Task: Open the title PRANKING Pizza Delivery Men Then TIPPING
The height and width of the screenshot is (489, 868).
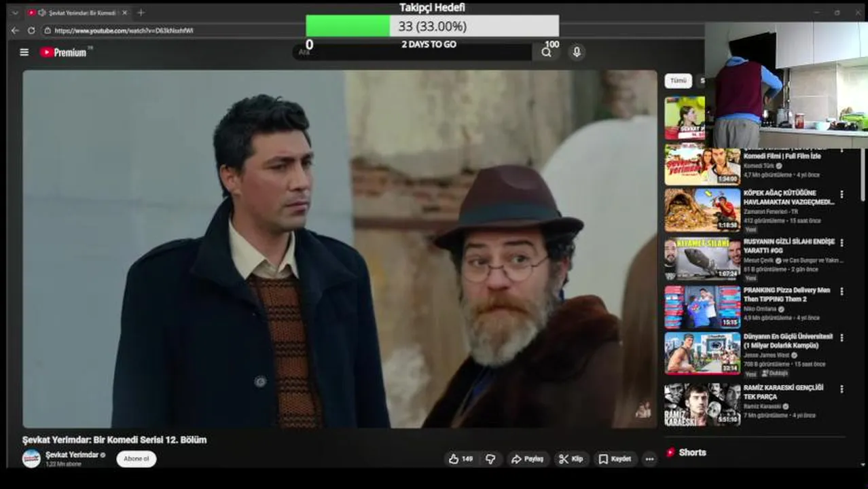Action: pyautogui.click(x=786, y=294)
